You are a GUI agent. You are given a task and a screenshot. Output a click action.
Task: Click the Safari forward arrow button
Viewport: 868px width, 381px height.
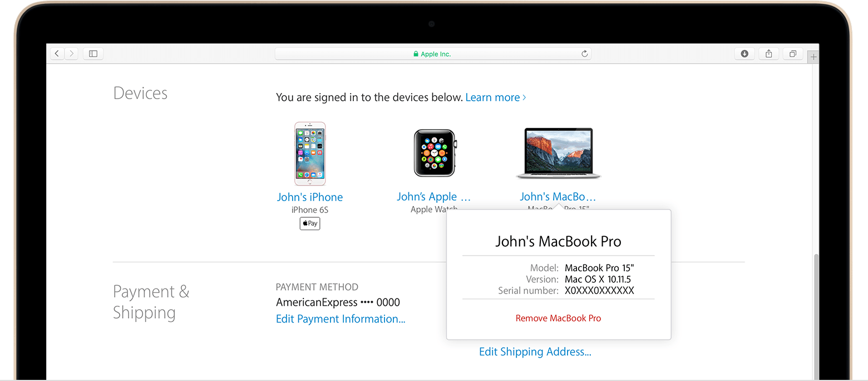click(x=71, y=53)
